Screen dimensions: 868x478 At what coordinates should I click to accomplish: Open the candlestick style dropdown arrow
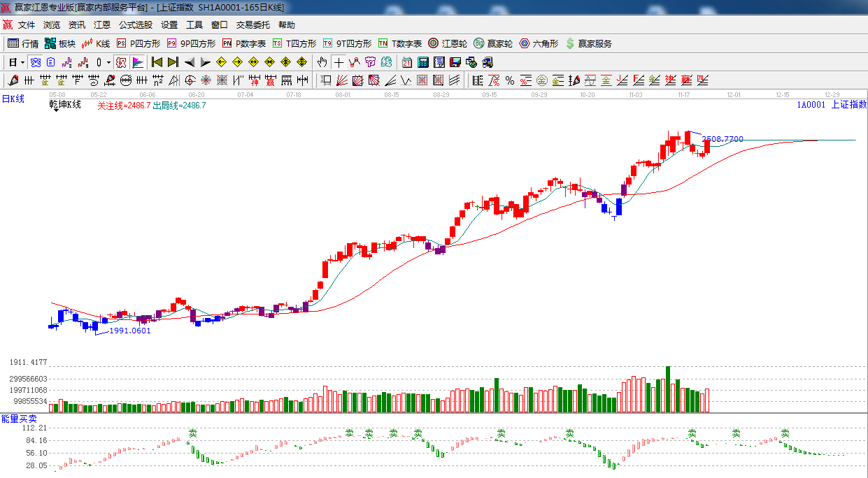coord(108,62)
